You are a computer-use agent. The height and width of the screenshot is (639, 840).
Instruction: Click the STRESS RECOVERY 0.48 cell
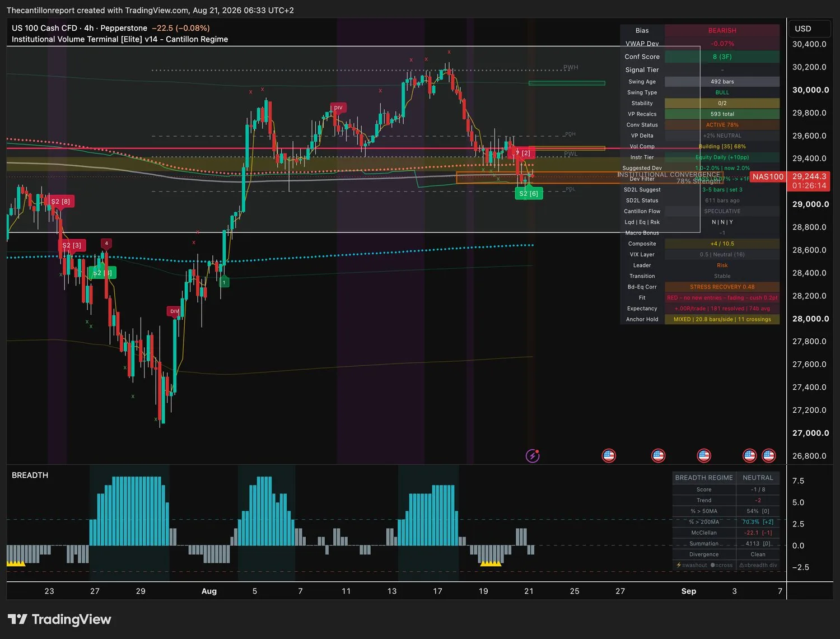pyautogui.click(x=722, y=287)
